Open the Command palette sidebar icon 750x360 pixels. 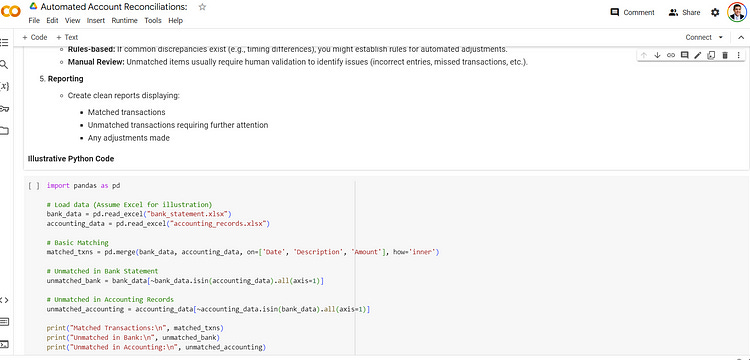click(x=4, y=322)
